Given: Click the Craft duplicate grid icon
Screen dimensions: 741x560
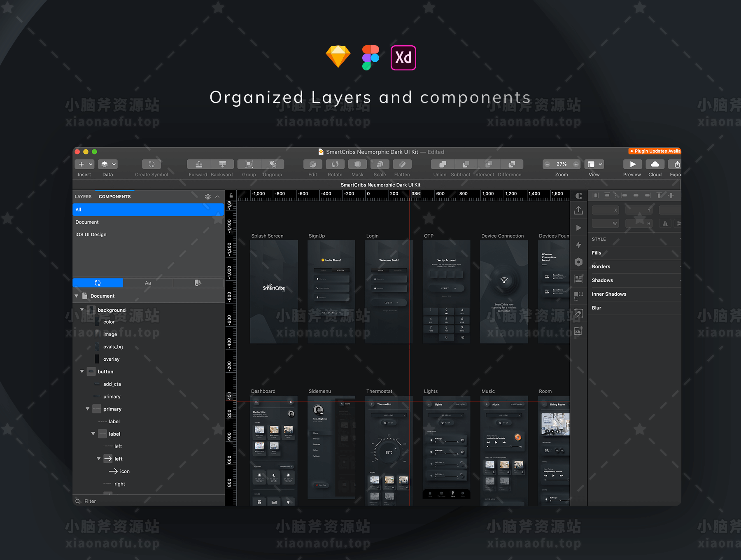Looking at the screenshot, I should pos(578,296).
